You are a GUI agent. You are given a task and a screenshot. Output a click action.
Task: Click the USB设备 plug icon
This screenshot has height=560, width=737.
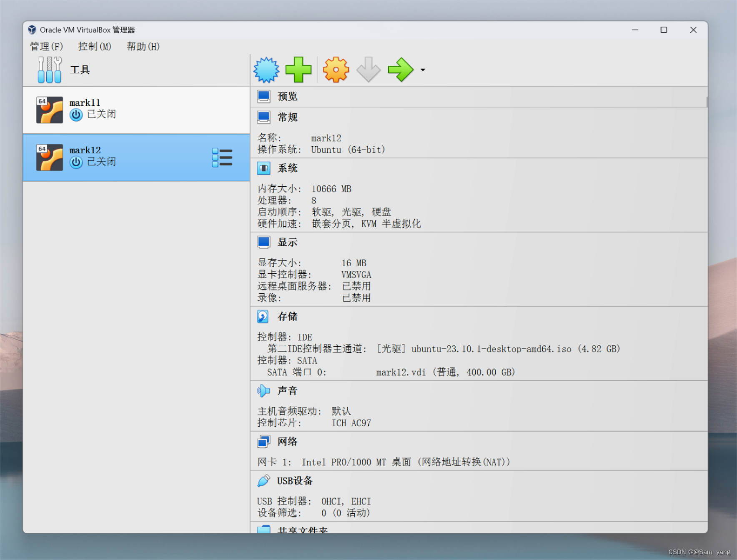tap(263, 481)
